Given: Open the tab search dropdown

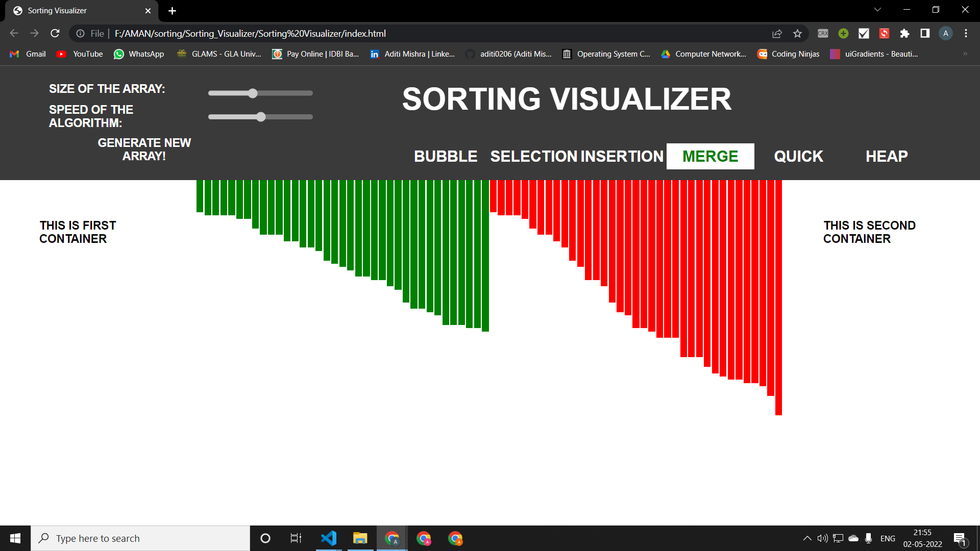Looking at the screenshot, I should click(x=877, y=10).
